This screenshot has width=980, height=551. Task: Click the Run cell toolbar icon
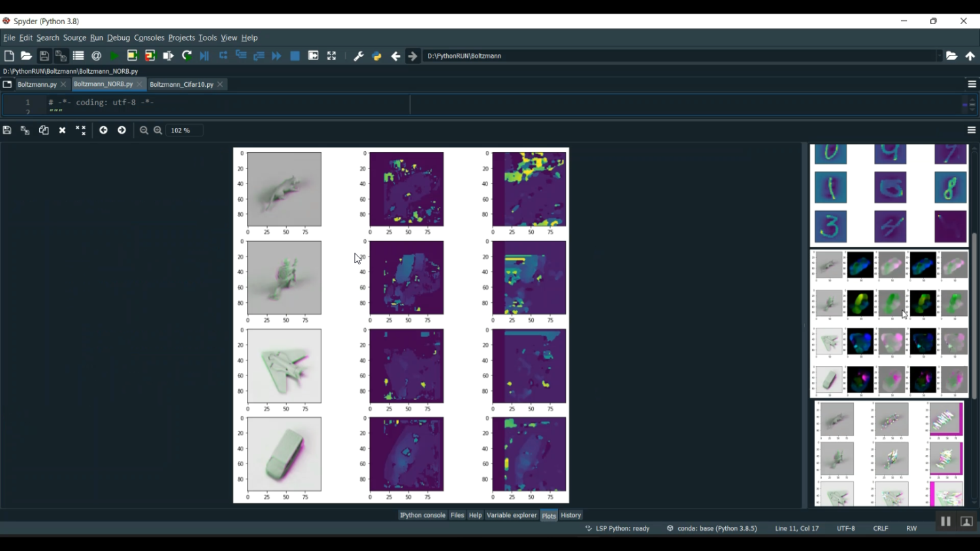click(x=132, y=56)
